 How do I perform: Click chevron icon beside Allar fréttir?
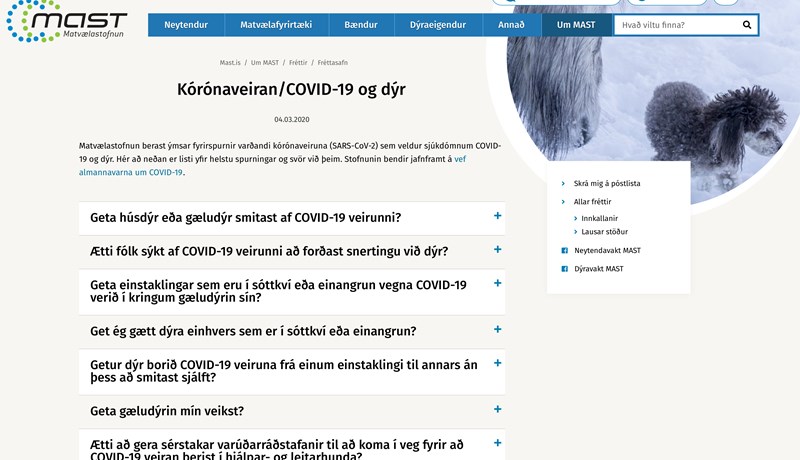[563, 202]
